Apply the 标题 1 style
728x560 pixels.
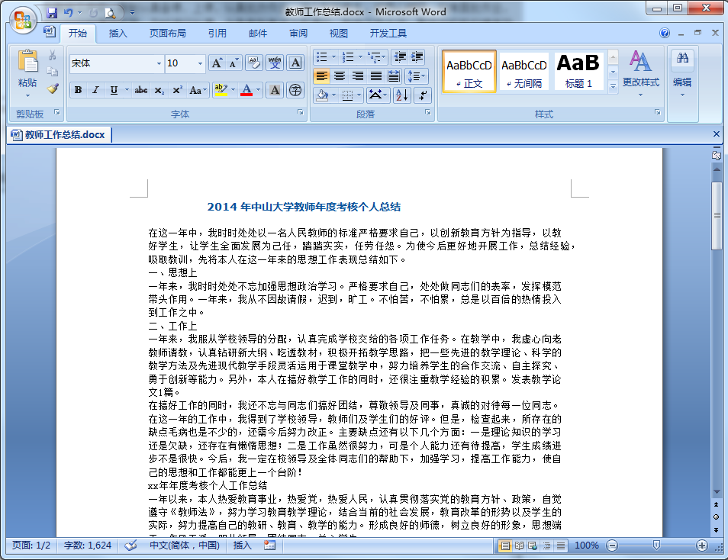578,72
